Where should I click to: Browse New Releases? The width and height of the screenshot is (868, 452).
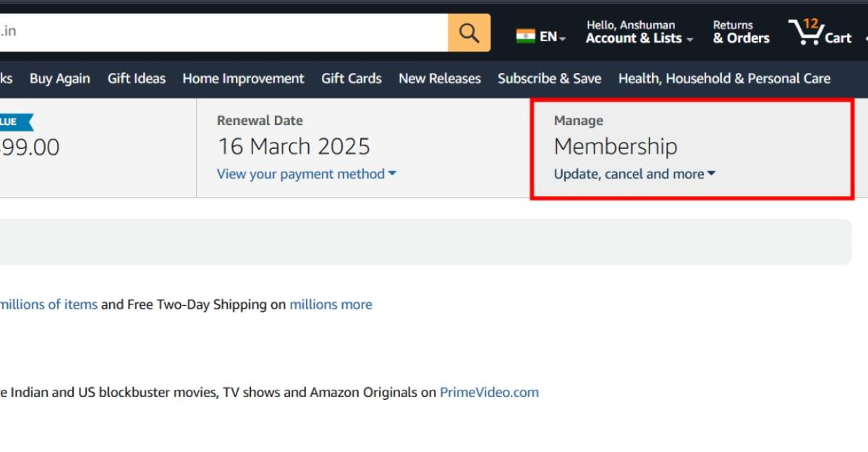[439, 78]
